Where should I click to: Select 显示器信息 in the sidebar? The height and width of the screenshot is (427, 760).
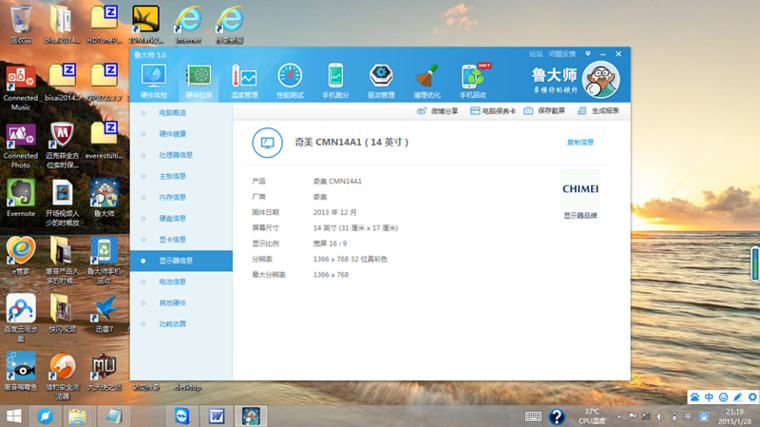coord(181,261)
